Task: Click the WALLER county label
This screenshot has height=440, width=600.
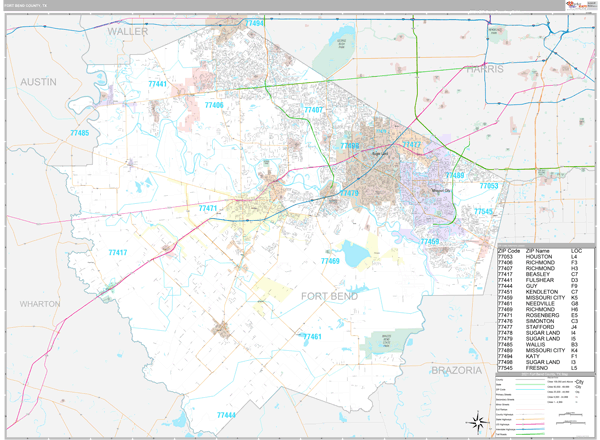Action: [127, 32]
